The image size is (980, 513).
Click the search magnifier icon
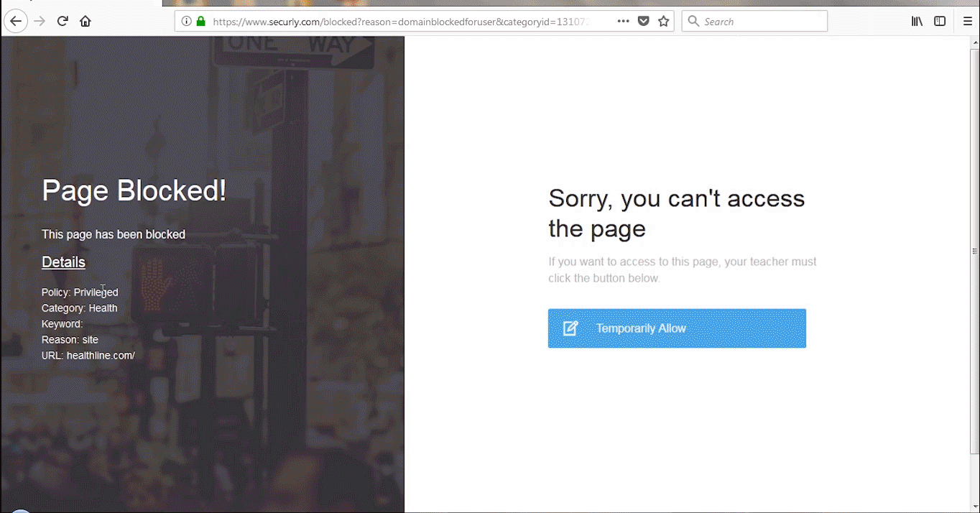(693, 22)
